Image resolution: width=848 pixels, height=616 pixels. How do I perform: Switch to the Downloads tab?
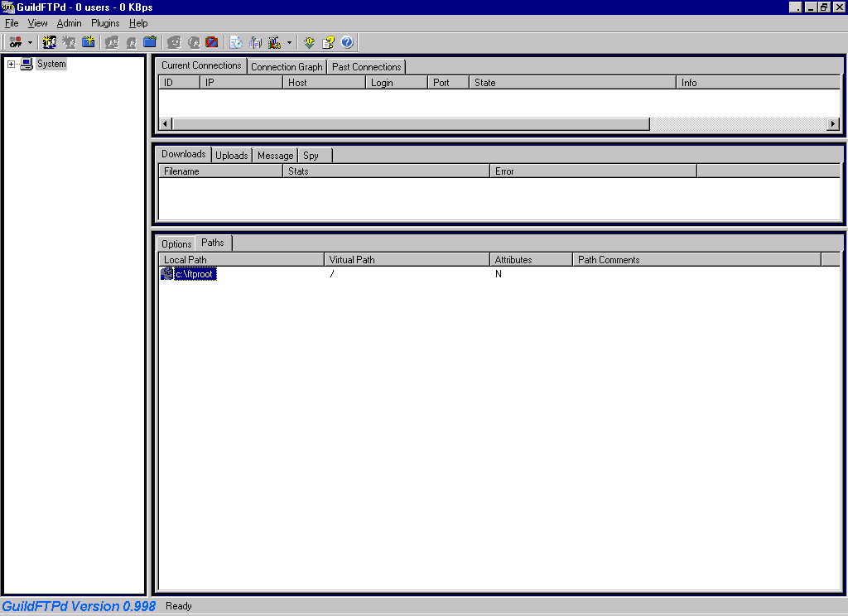pos(183,154)
